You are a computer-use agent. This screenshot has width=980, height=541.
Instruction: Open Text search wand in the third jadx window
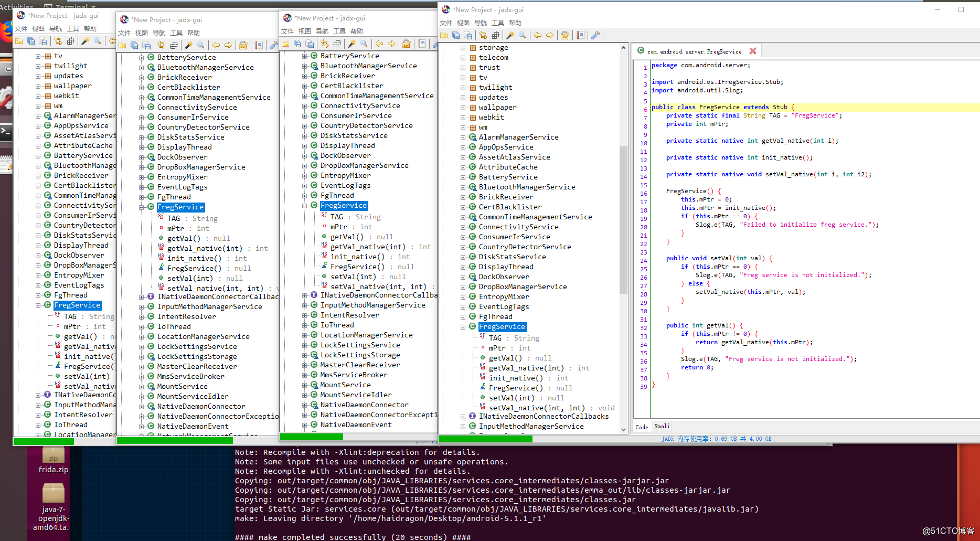(351, 44)
